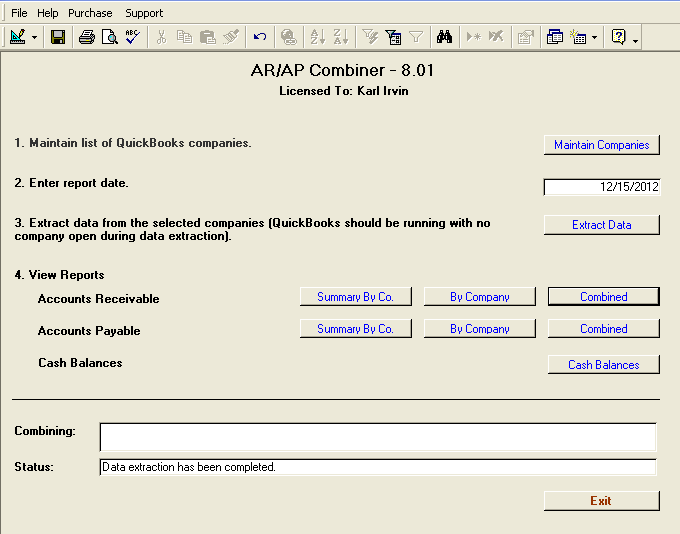The image size is (680, 534).
Task: Click the New Record icon
Action: pyautogui.click(x=473, y=37)
